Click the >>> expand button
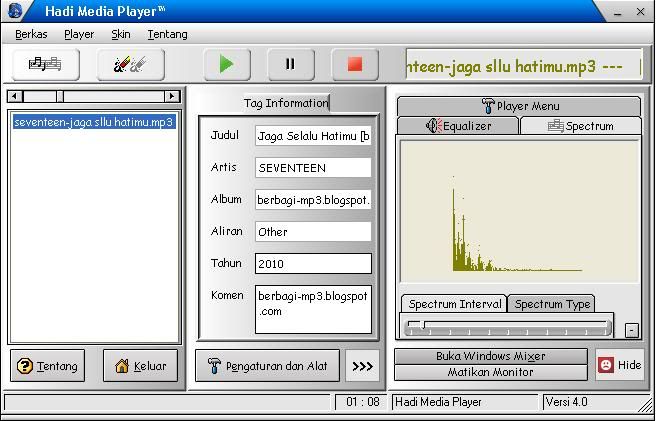The width and height of the screenshot is (656, 421). [362, 366]
